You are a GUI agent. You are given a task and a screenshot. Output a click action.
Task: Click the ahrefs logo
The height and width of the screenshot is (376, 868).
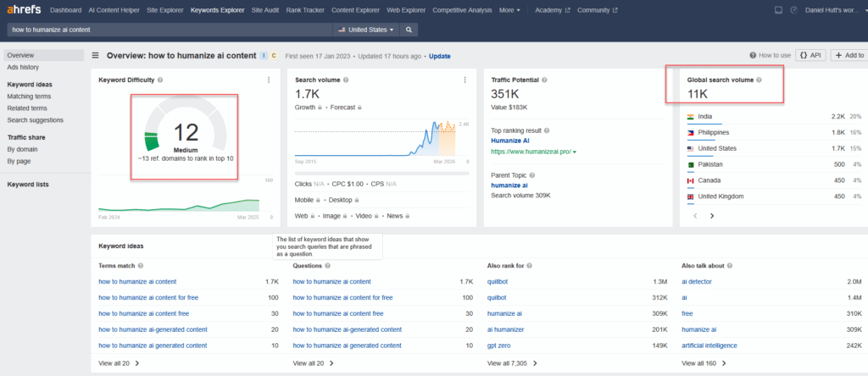click(25, 10)
